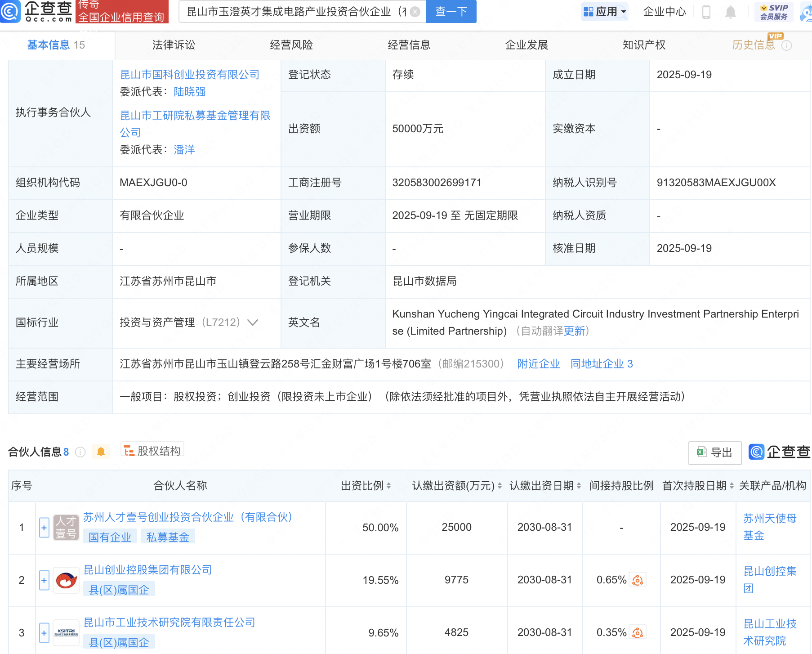Open 苏州天使母基金 related link

click(770, 527)
